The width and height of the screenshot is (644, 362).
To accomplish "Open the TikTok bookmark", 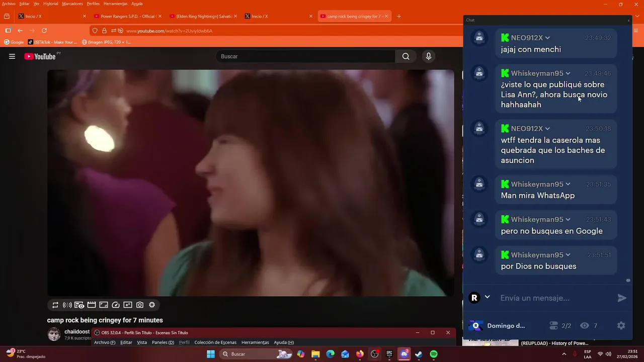I will point(52,42).
